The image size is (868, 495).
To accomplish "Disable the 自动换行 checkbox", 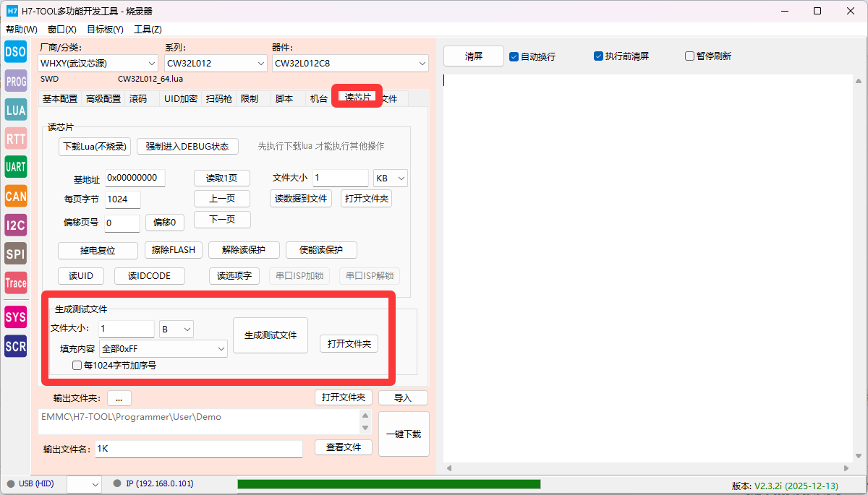I will [x=514, y=56].
